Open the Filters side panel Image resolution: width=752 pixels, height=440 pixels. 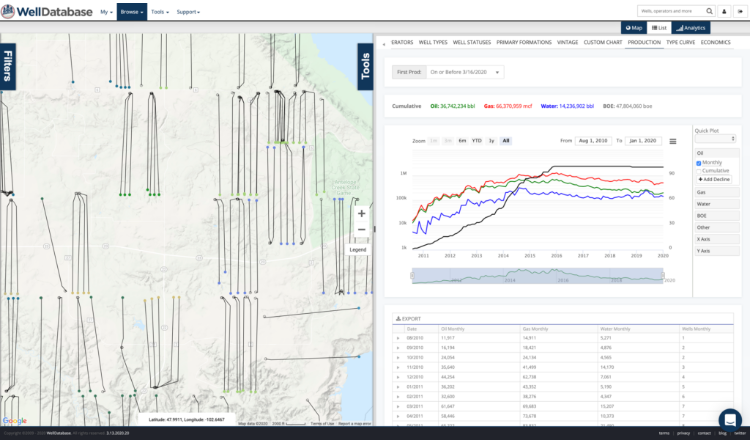(8, 66)
